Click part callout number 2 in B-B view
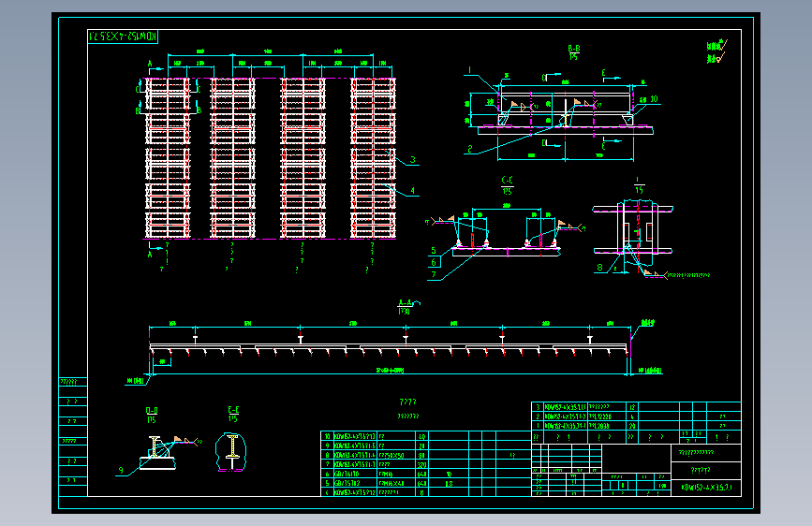 coord(470,149)
